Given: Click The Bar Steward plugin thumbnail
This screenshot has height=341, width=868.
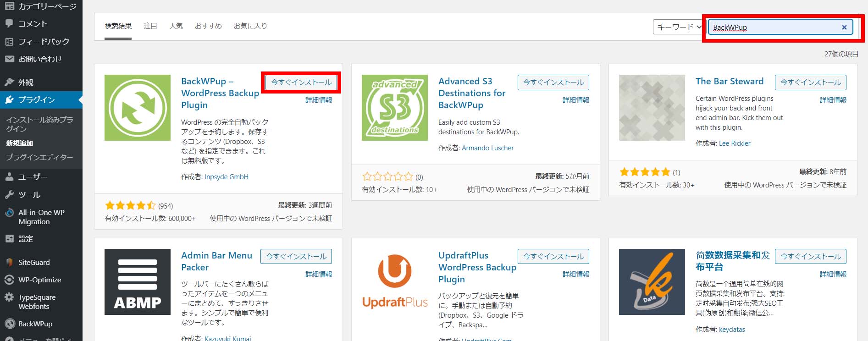Looking at the screenshot, I should (652, 108).
